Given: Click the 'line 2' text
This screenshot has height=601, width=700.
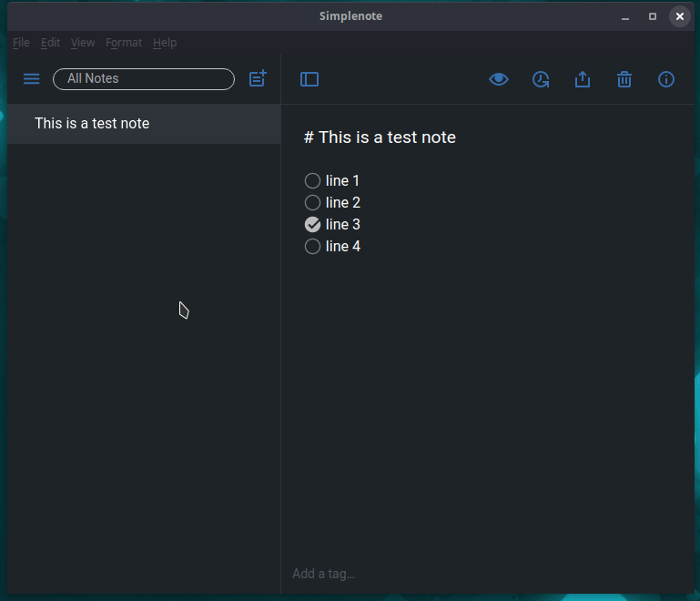Looking at the screenshot, I should 343,203.
